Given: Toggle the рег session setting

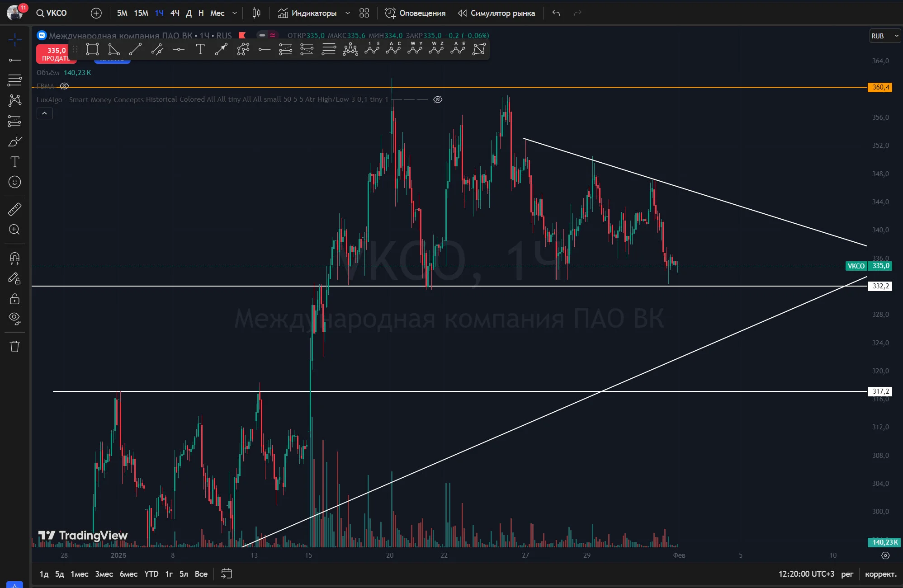Looking at the screenshot, I should pyautogui.click(x=847, y=574).
